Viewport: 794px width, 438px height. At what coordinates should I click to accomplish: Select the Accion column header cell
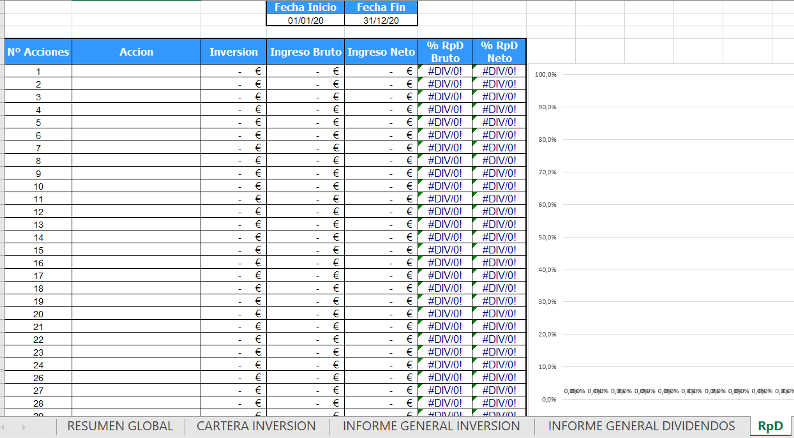click(136, 52)
